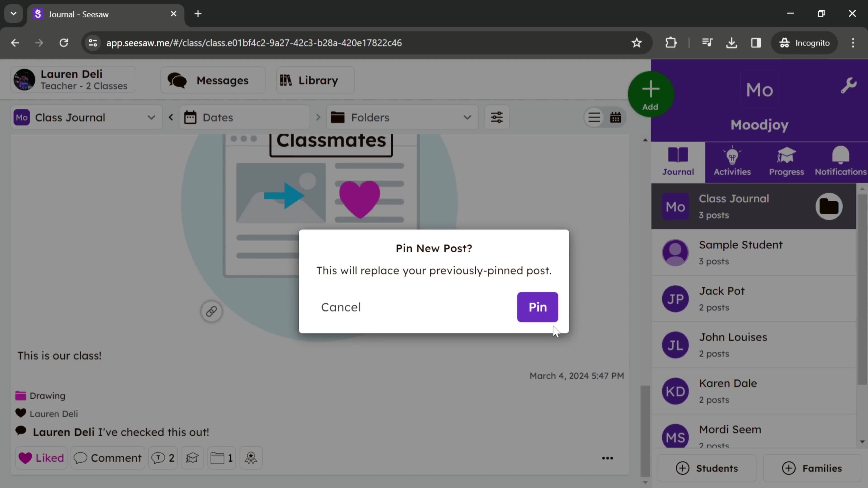Confirm with the Pin button
868x488 pixels.
(538, 307)
